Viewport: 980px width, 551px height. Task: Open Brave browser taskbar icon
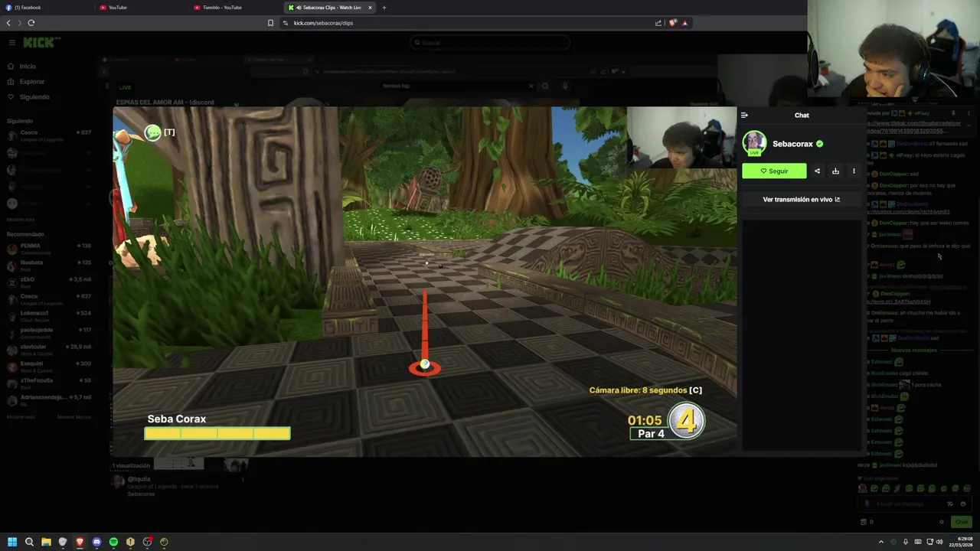point(80,542)
